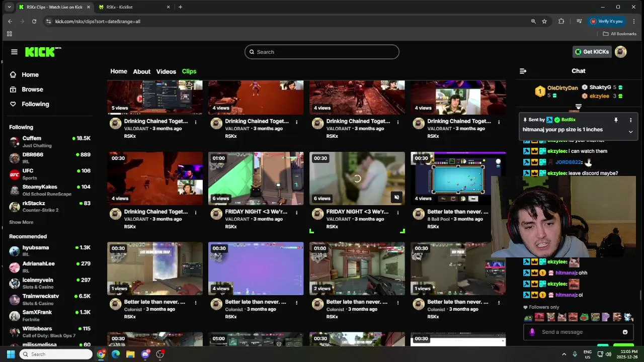The width and height of the screenshot is (644, 362).
Task: Open pinned message three-dot options
Action: (x=630, y=120)
